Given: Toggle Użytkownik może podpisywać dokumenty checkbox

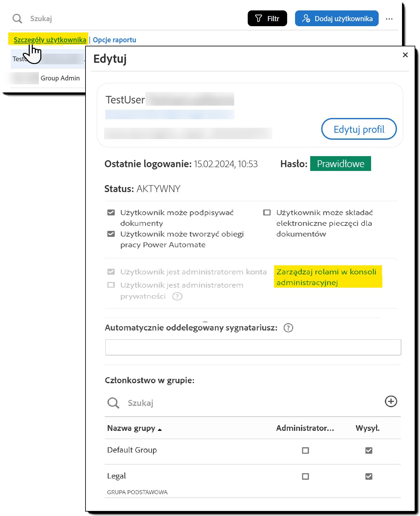Looking at the screenshot, I should tap(111, 212).
